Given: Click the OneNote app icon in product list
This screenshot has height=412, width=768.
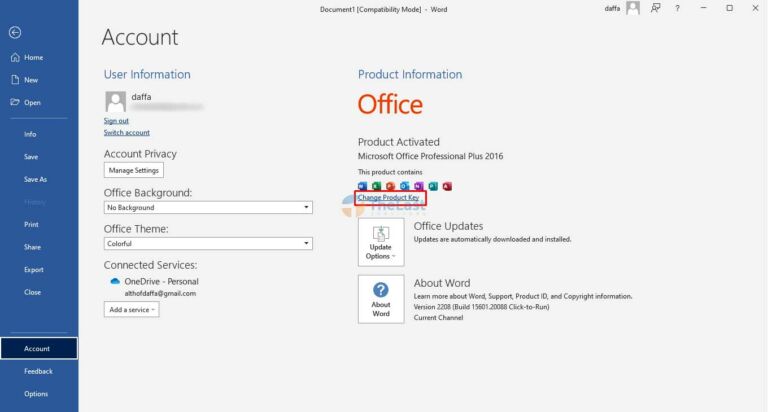Looking at the screenshot, I should coord(419,186).
